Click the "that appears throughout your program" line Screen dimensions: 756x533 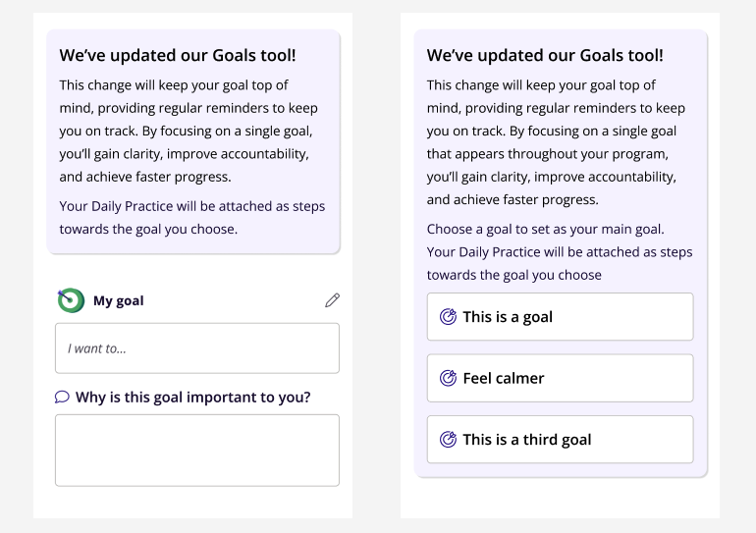[x=548, y=154]
